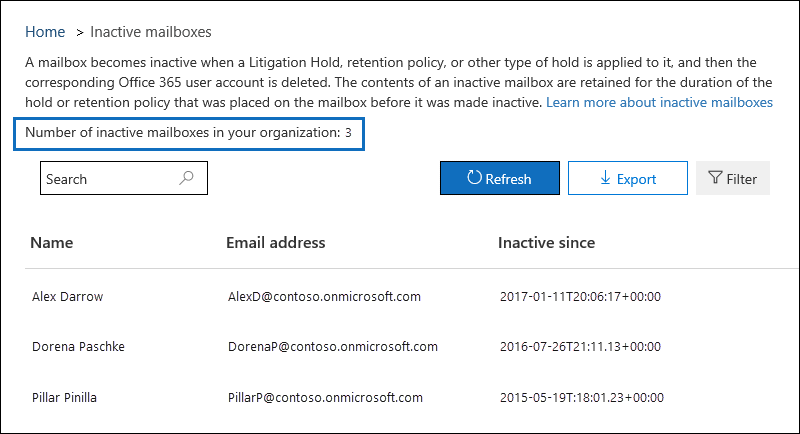800x434 pixels.
Task: Click the magnifying glass search icon
Action: (x=186, y=177)
